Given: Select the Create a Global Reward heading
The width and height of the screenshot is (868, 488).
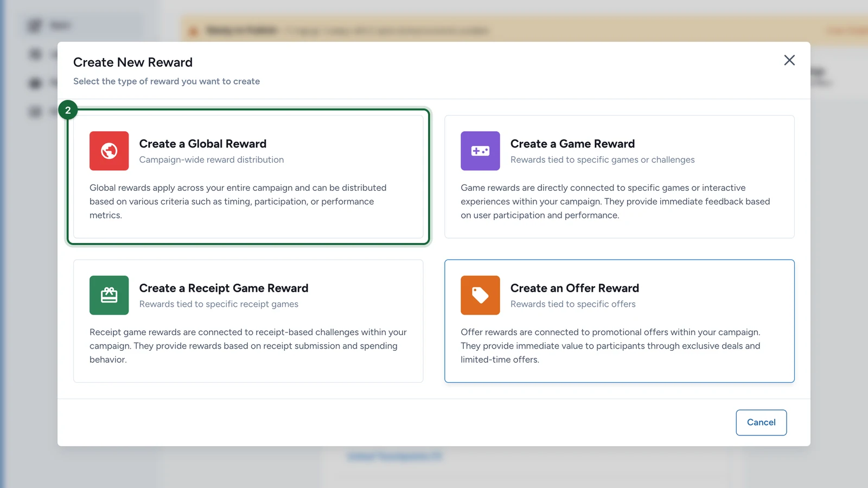Looking at the screenshot, I should 203,144.
